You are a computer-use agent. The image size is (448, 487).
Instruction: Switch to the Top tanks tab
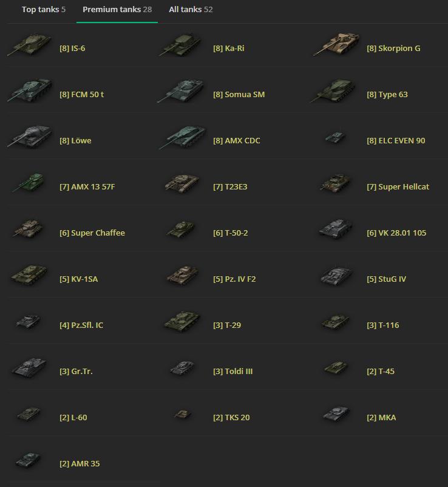(44, 10)
